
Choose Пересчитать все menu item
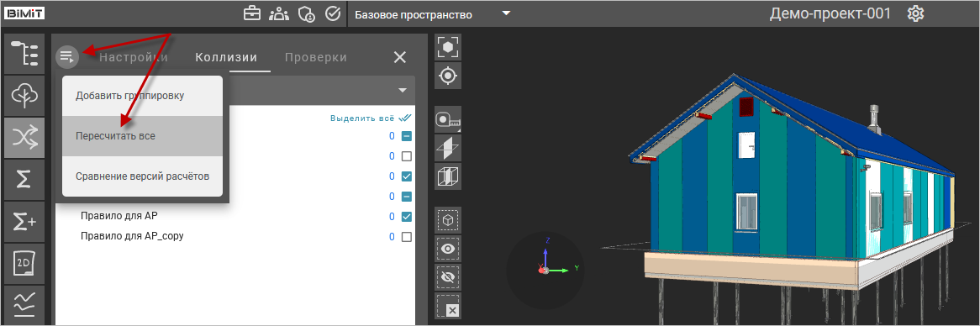143,136
